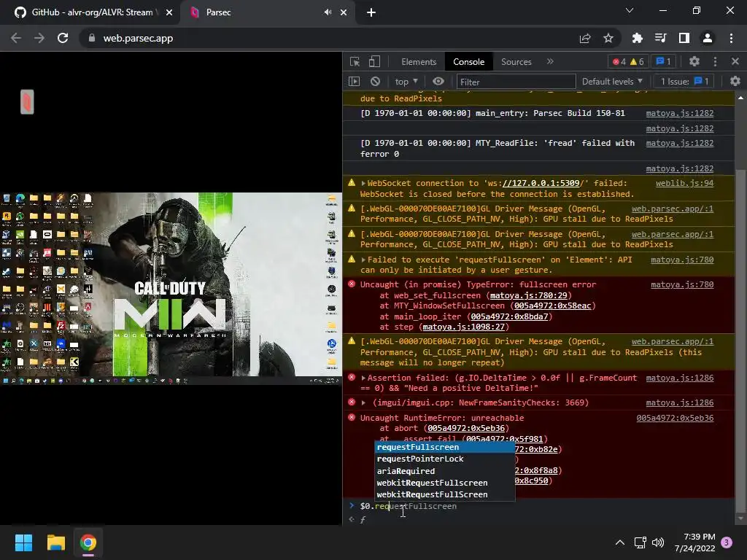The height and width of the screenshot is (560, 747).
Task: Open 005a4972:0x5eb36 source link at right
Action: [675, 418]
